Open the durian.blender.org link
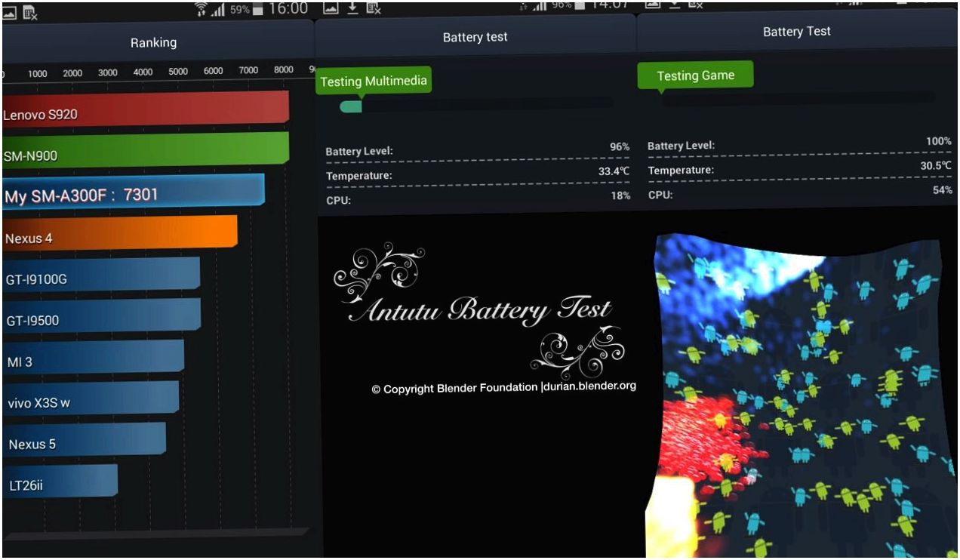This screenshot has width=960, height=560. 589,386
